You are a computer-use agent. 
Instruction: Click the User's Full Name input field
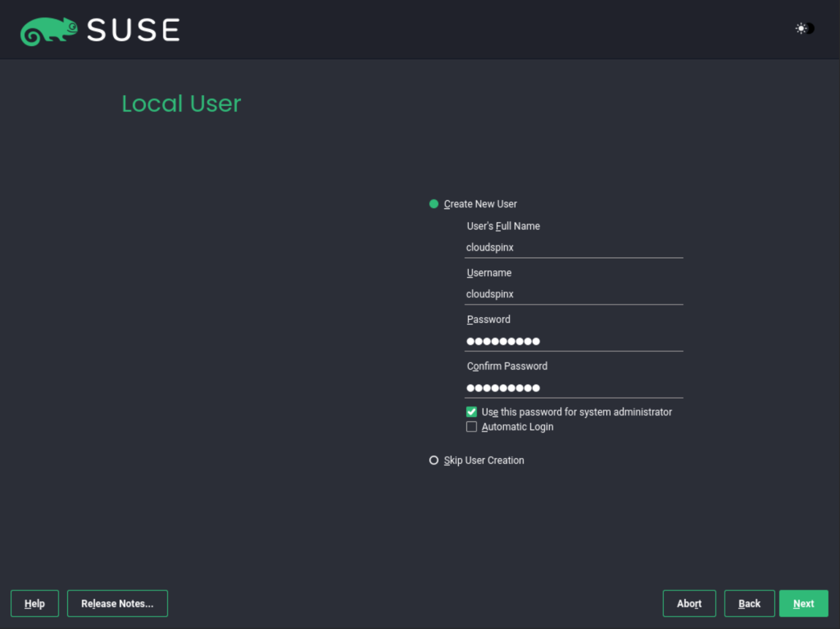[x=574, y=248]
